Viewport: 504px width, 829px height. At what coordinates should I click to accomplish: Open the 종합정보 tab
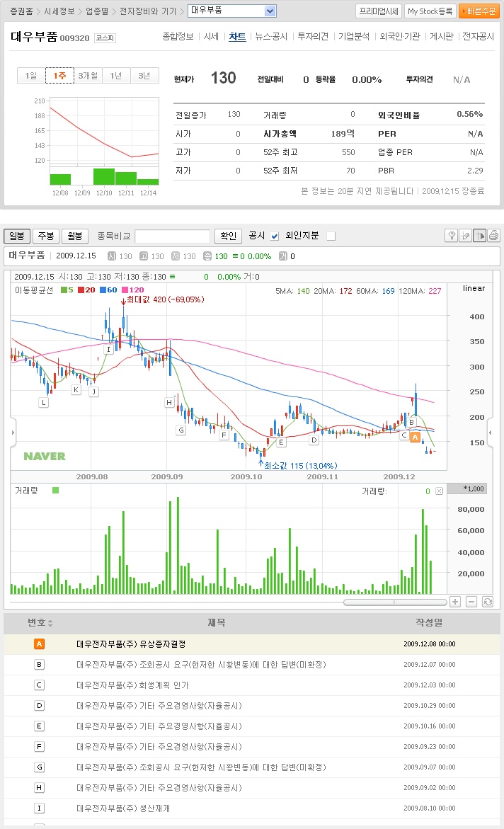tap(178, 37)
